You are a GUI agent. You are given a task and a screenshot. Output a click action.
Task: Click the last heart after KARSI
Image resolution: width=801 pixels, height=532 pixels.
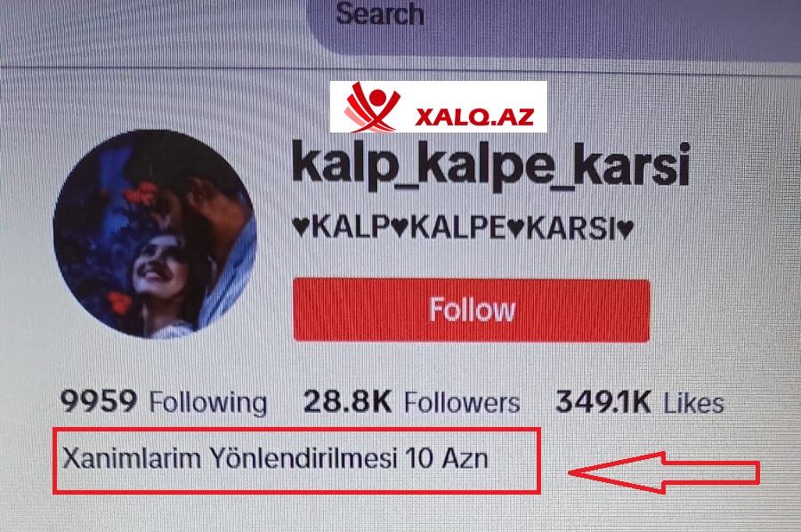[x=625, y=230]
